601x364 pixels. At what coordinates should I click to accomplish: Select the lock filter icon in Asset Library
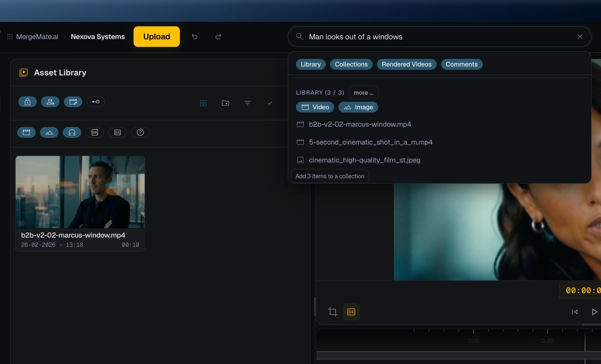tap(27, 102)
